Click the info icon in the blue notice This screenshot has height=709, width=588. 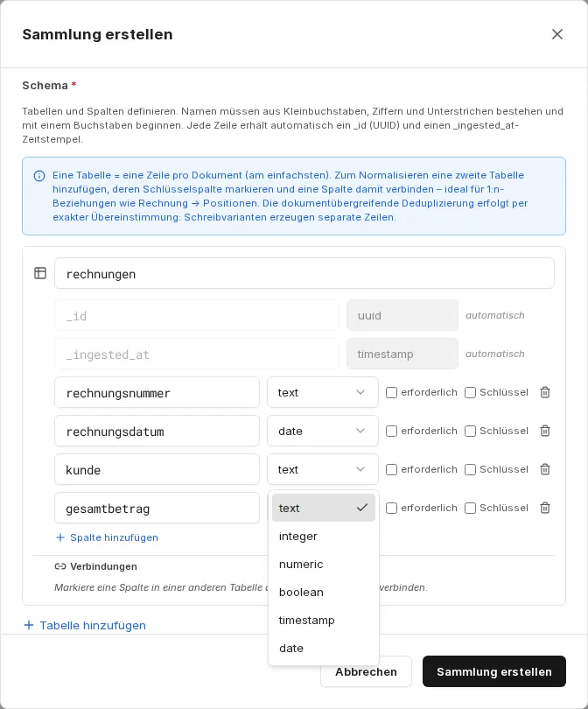pyautogui.click(x=39, y=176)
